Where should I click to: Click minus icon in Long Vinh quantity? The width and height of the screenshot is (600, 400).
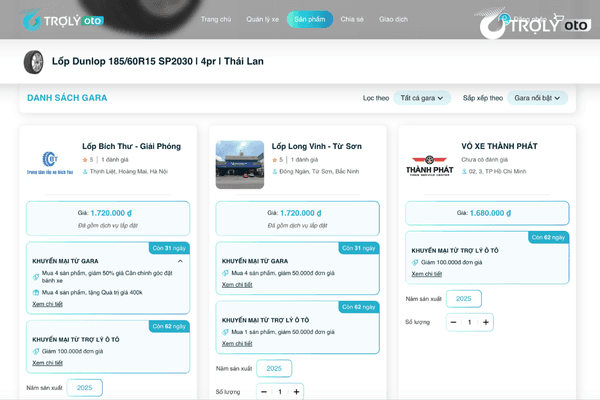click(264, 392)
